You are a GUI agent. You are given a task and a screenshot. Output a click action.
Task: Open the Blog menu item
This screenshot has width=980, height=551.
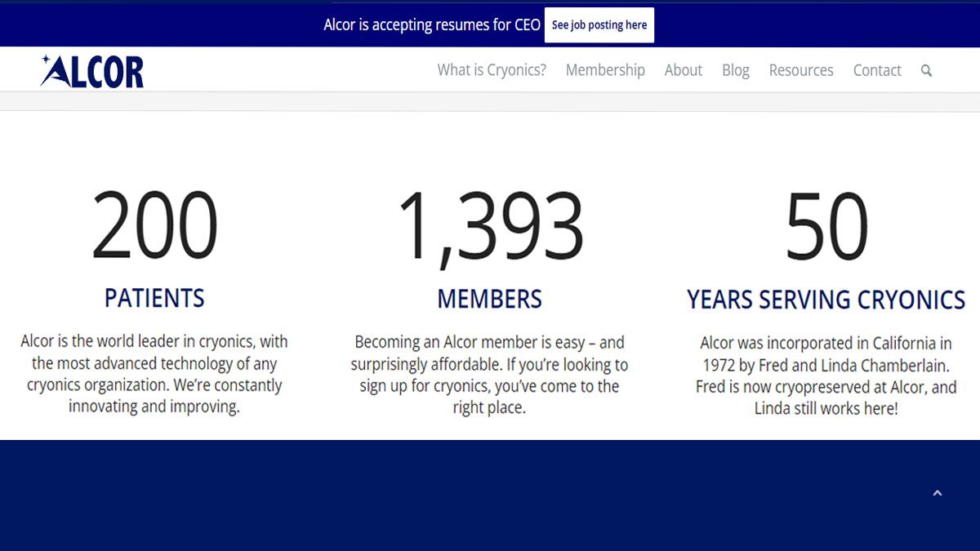point(736,70)
